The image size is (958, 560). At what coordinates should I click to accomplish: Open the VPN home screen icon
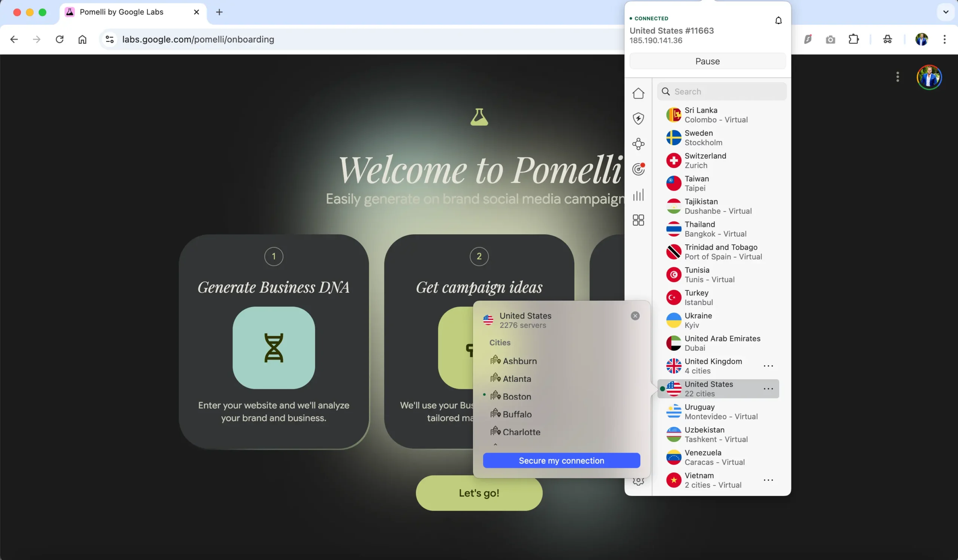coord(638,93)
